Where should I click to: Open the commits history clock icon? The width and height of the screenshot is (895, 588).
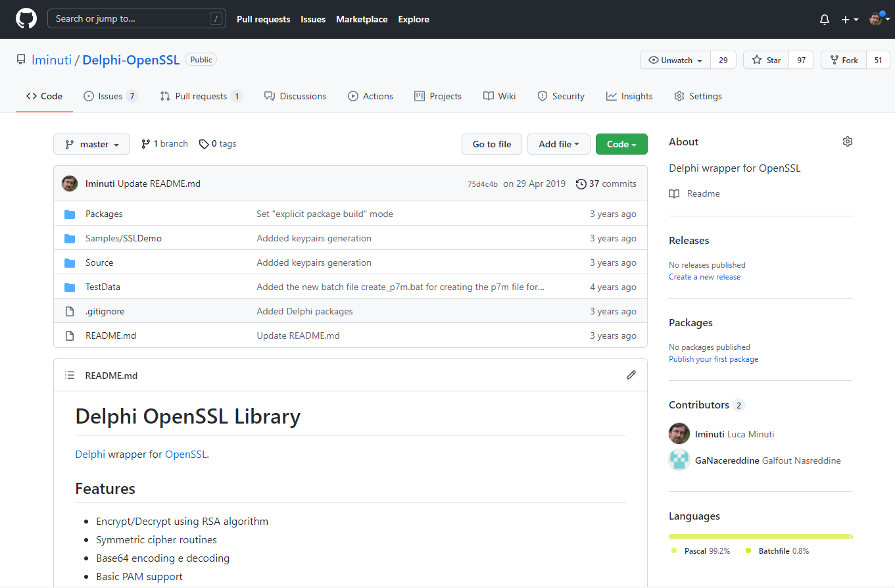581,184
